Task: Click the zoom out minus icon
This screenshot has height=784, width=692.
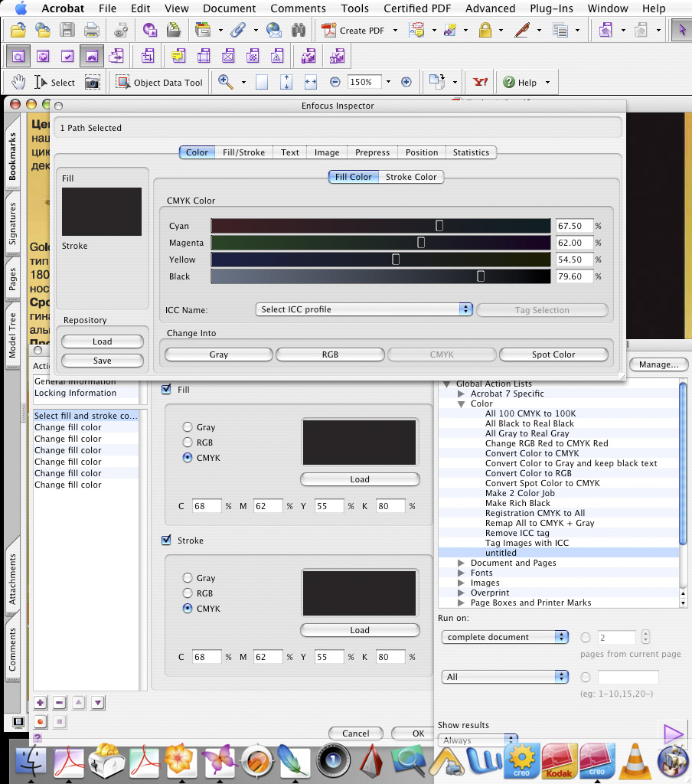Action: point(335,82)
